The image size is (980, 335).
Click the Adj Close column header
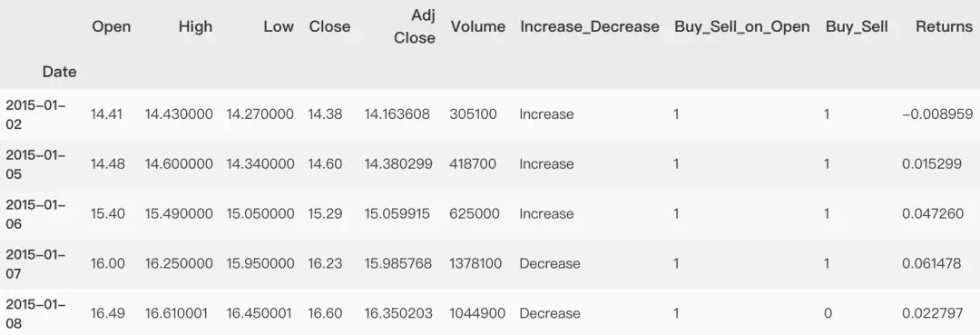click(415, 26)
